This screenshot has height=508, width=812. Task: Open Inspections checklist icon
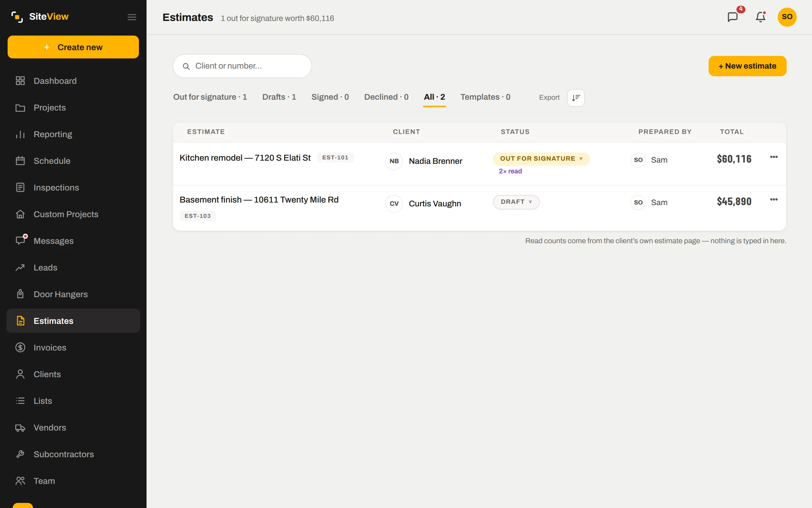20,187
